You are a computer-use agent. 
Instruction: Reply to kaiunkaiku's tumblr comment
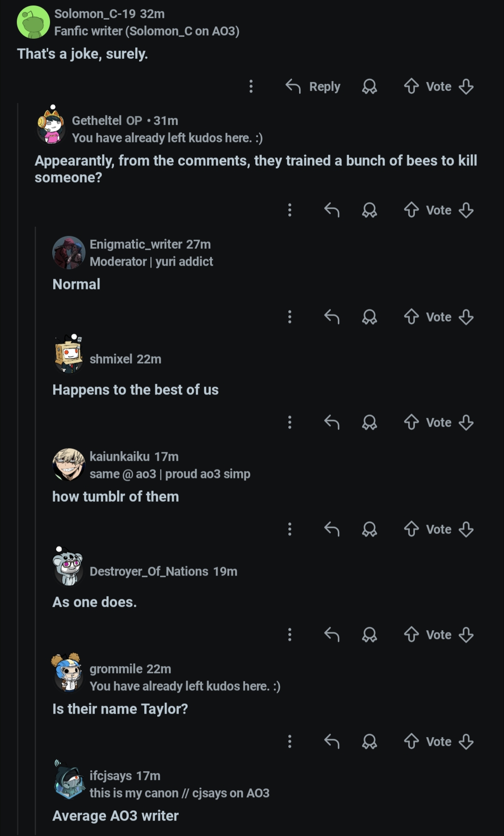332,529
